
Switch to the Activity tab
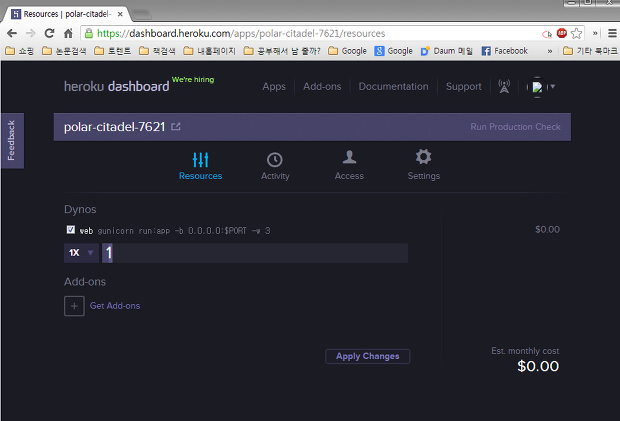(x=275, y=166)
